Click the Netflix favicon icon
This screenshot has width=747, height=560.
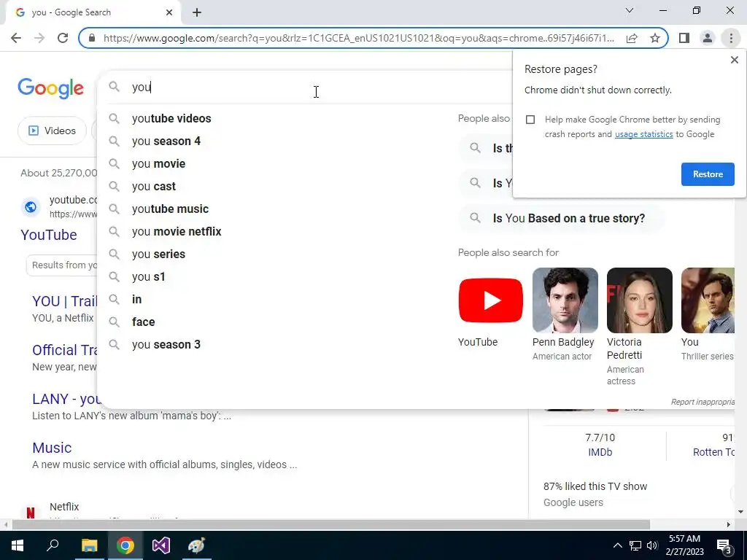click(x=31, y=513)
